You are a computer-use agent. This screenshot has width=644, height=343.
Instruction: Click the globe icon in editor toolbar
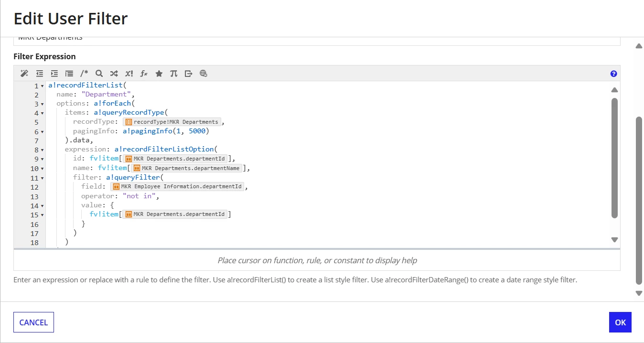pos(204,74)
